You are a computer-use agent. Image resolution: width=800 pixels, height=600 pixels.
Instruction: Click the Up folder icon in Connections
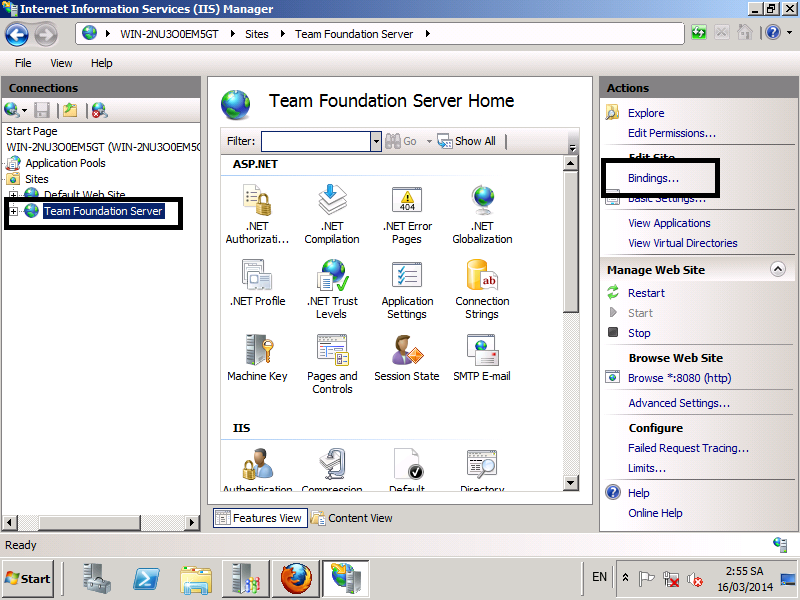(70, 110)
